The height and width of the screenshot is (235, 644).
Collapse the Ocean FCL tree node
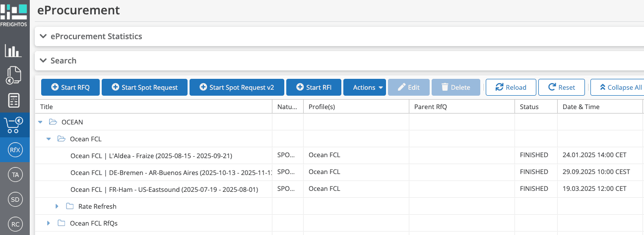(49, 139)
